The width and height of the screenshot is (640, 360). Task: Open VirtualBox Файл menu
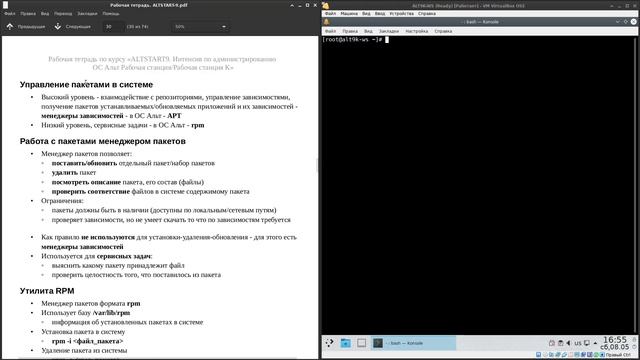tap(331, 13)
